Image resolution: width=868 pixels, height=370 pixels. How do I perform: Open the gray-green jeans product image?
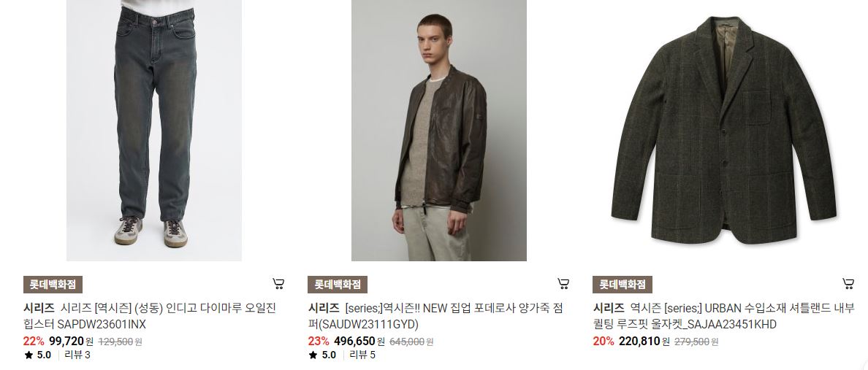tap(154, 131)
